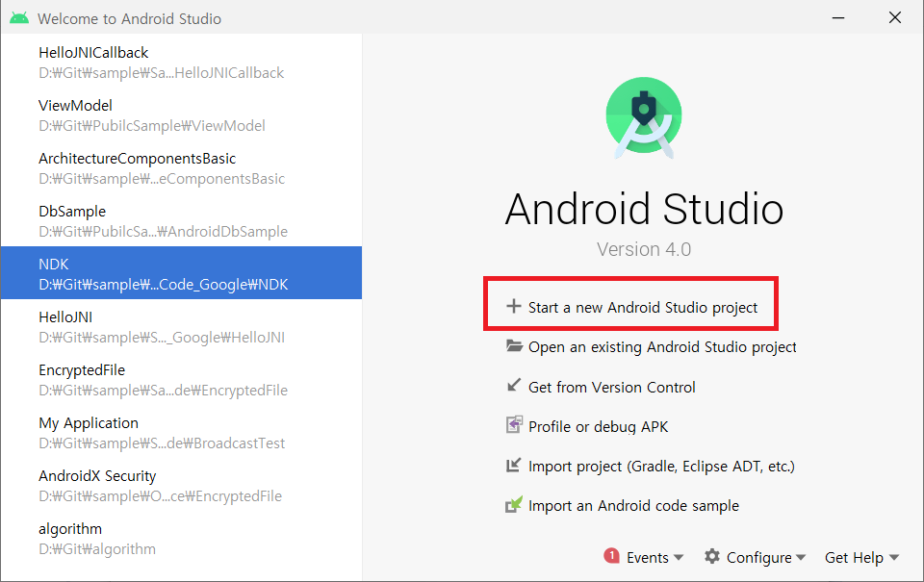This screenshot has height=582, width=924.
Task: Open the ViewModel recent project
Action: 182,114
